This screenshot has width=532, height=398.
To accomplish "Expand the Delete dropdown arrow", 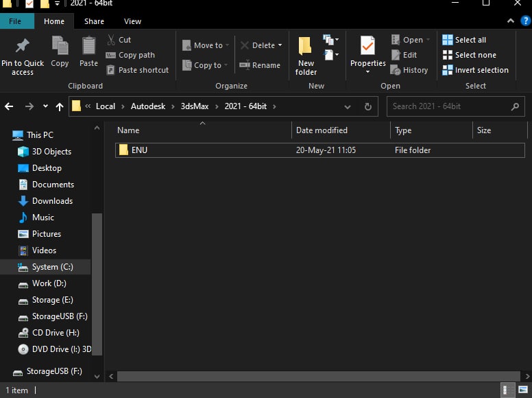I will tap(280, 45).
